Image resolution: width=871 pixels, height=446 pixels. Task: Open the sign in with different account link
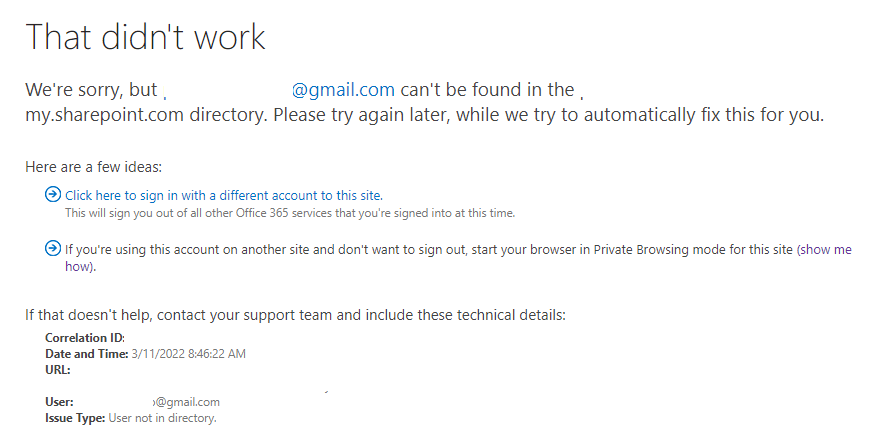tap(224, 196)
